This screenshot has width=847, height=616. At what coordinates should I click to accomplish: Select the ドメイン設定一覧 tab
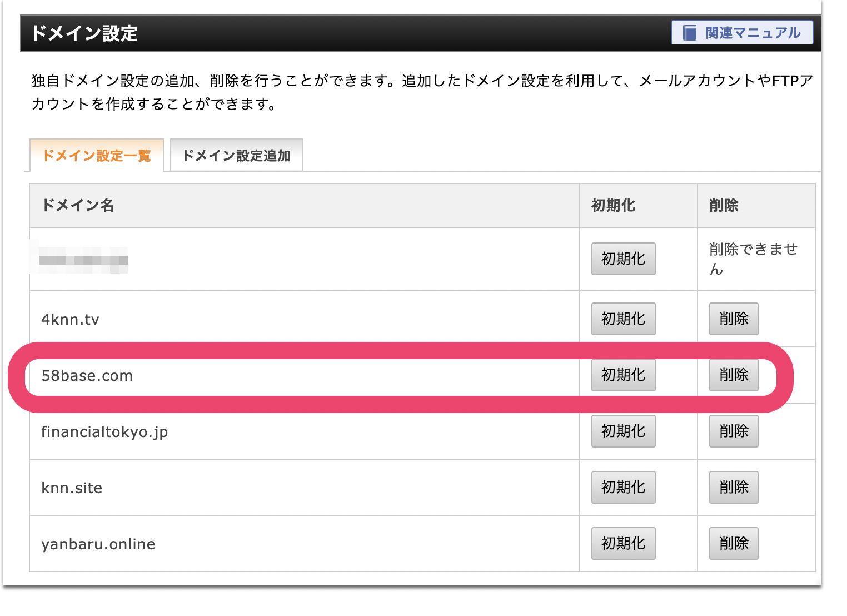point(97,156)
